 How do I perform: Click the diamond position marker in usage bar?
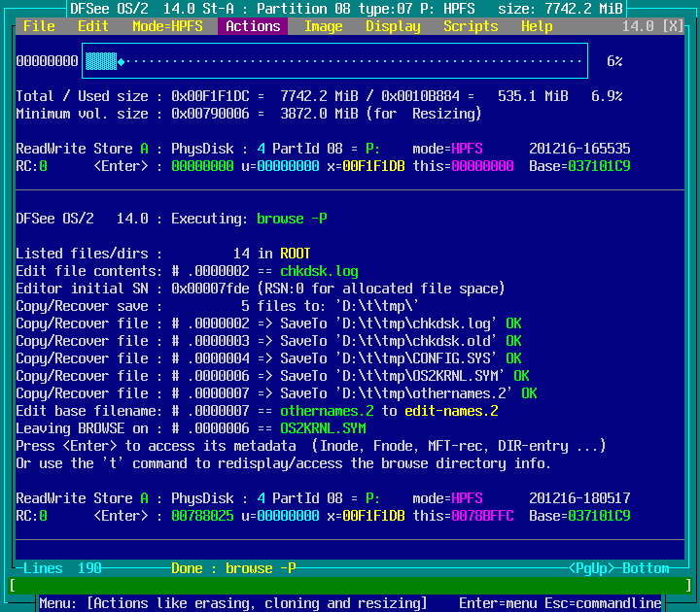point(121,61)
